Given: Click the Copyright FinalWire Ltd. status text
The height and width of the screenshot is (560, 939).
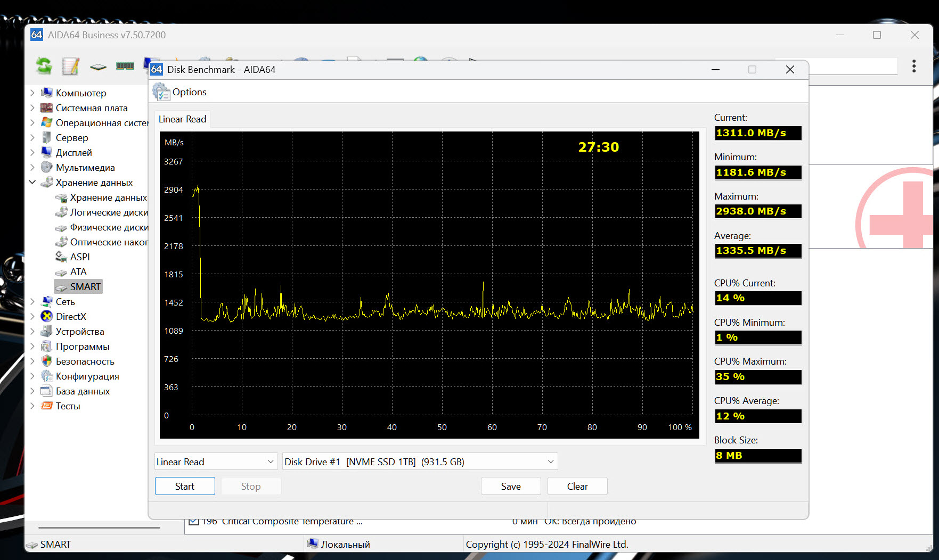Looking at the screenshot, I should [547, 544].
